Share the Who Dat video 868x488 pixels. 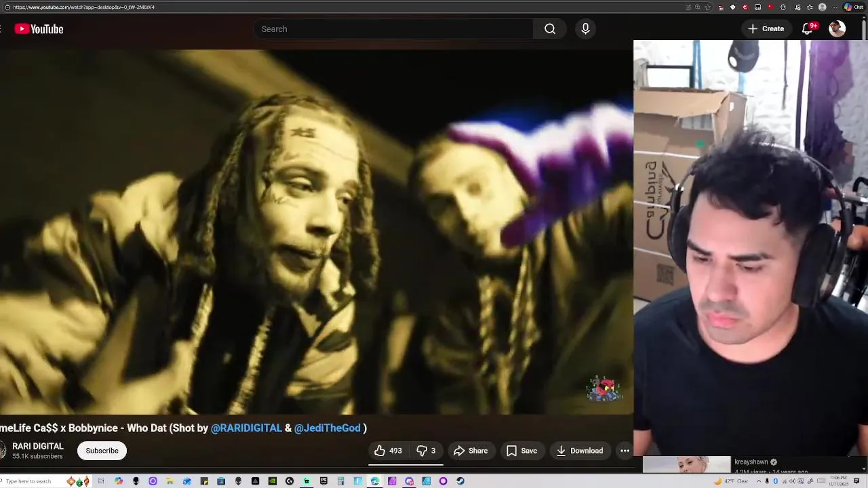(x=471, y=451)
